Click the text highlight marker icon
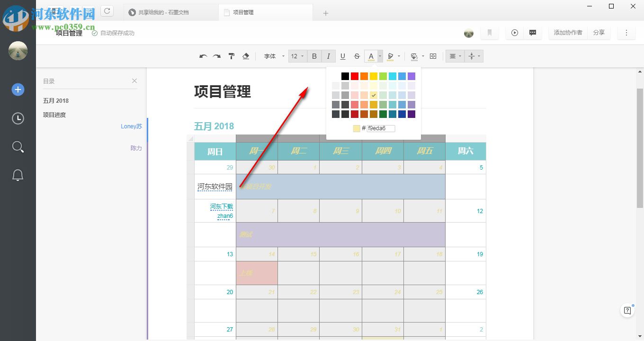 point(390,56)
